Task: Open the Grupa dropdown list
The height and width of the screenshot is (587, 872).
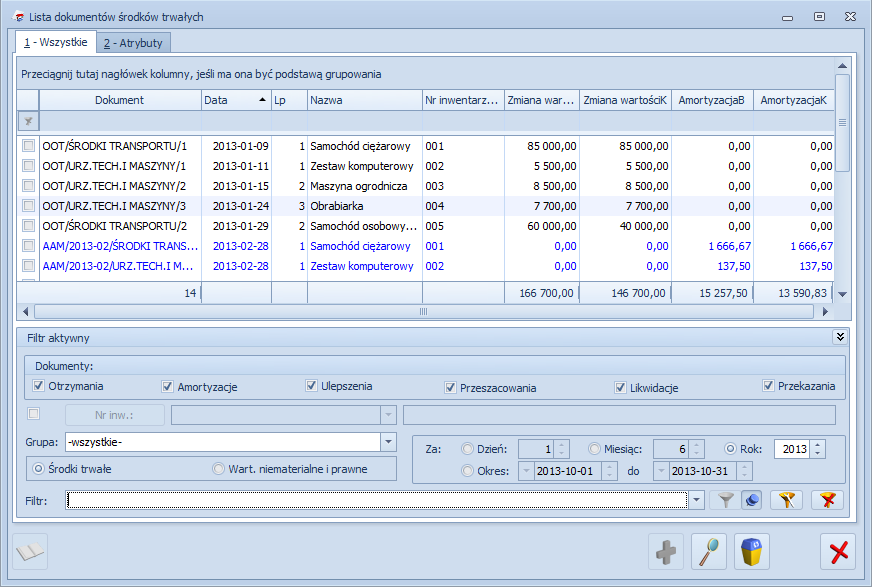Action: (388, 442)
